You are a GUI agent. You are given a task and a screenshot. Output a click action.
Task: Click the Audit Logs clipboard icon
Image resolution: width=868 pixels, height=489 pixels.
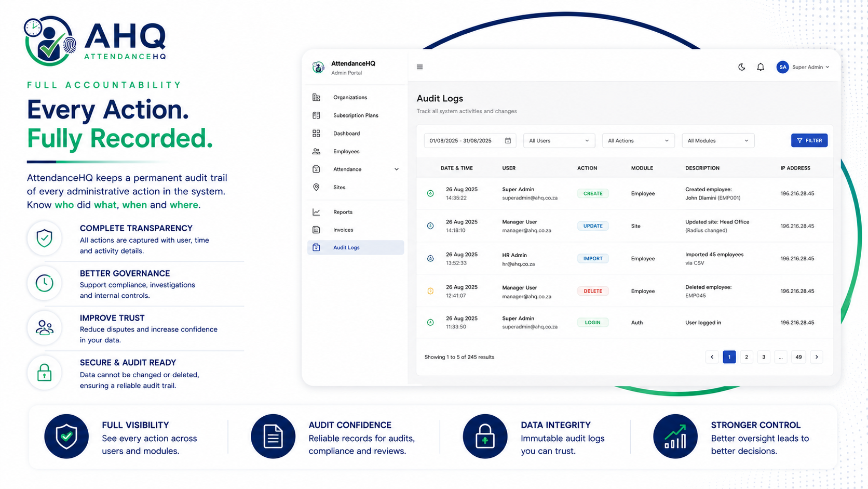[316, 247]
